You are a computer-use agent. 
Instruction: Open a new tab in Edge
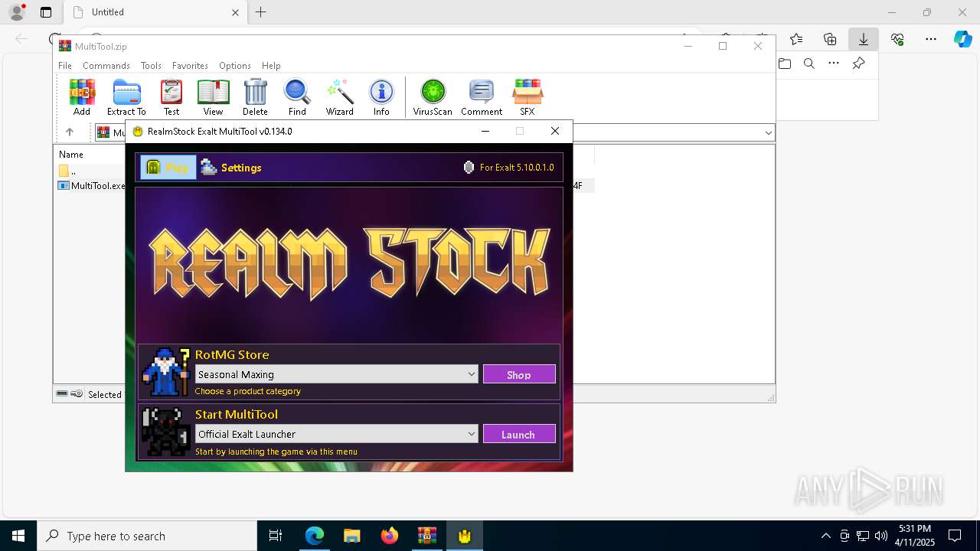tap(261, 12)
